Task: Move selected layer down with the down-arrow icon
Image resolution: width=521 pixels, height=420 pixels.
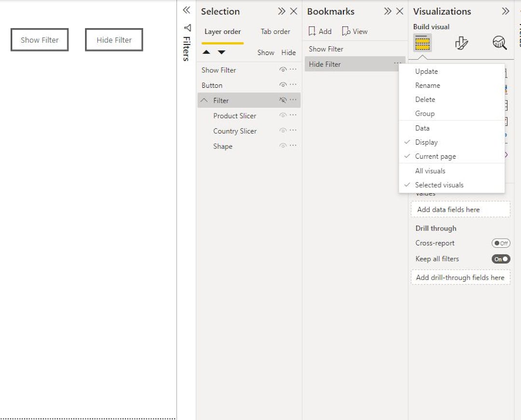Action: [220, 53]
